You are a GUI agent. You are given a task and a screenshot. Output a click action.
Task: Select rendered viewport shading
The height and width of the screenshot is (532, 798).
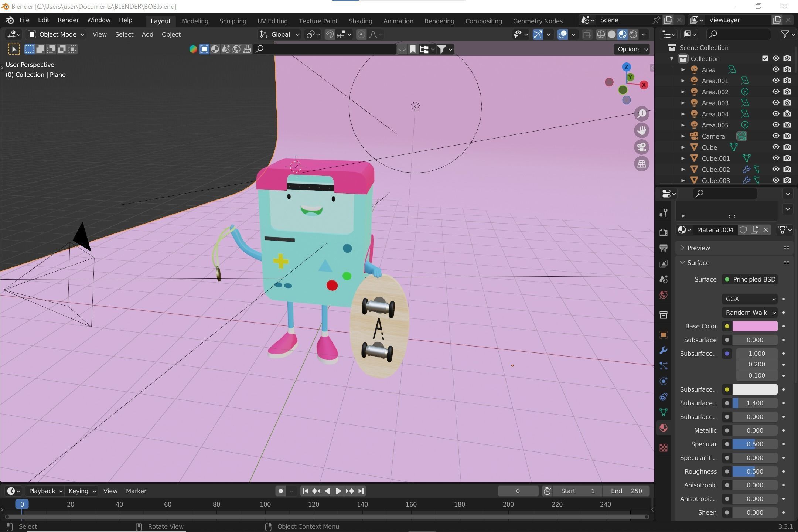[x=633, y=34]
